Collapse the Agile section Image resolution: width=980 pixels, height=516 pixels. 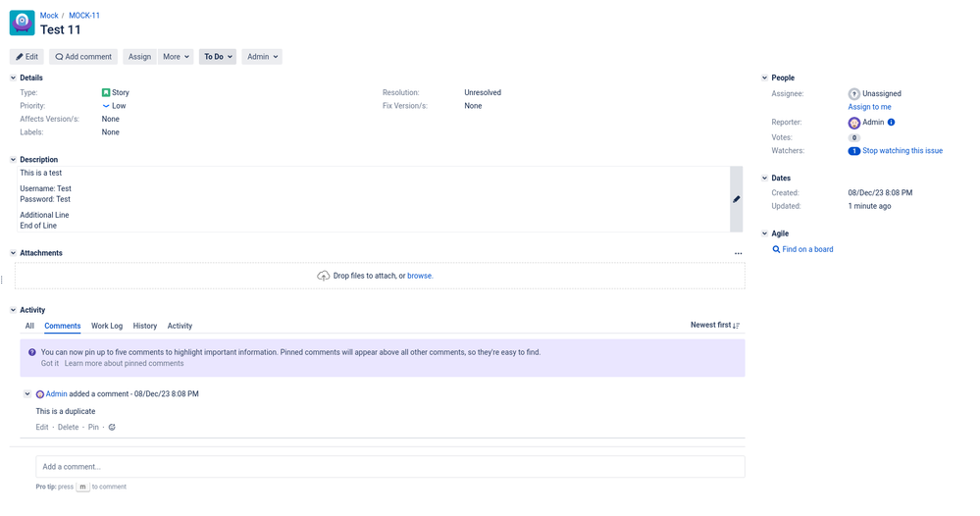[x=764, y=233]
